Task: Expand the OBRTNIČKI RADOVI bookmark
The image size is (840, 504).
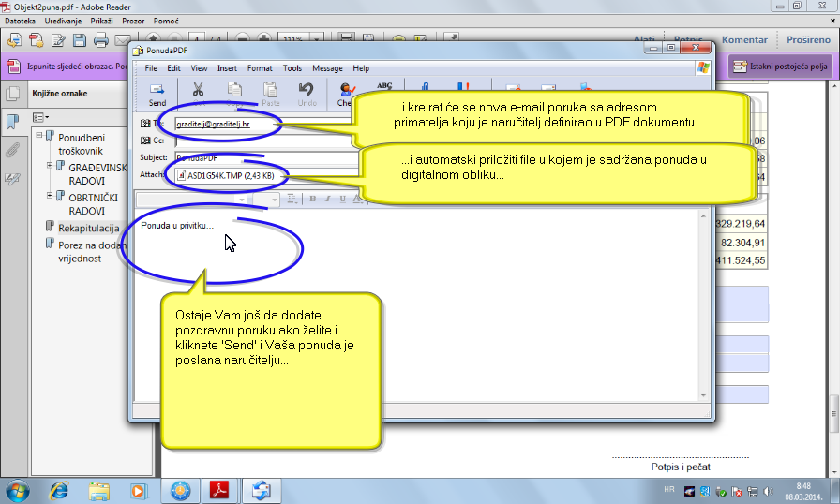Action: click(x=50, y=195)
